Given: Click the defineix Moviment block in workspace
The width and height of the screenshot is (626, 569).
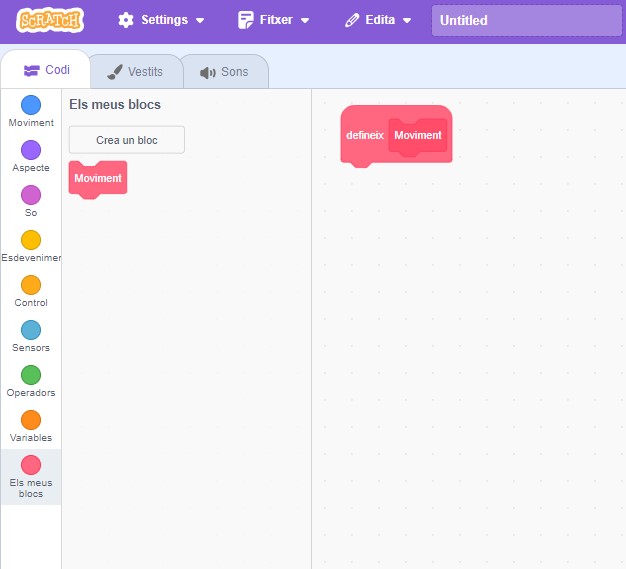Looking at the screenshot, I should (365, 135).
